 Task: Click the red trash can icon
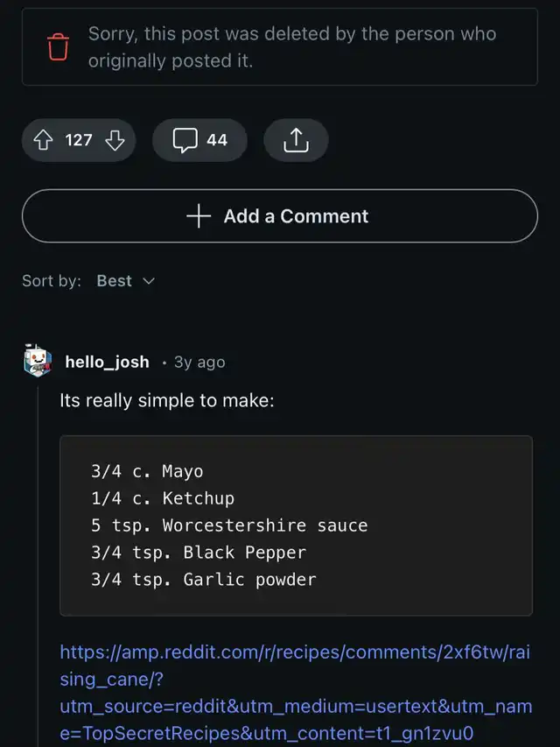click(58, 47)
